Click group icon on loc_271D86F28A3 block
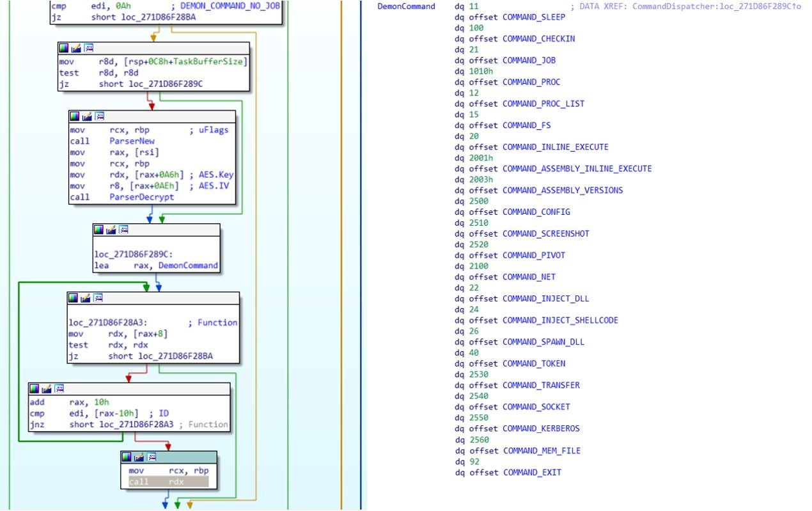Image resolution: width=812 pixels, height=511 pixels. (x=98, y=298)
